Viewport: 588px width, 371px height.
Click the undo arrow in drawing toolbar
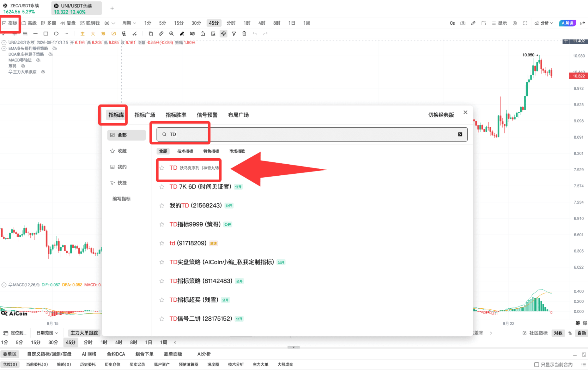tap(255, 34)
